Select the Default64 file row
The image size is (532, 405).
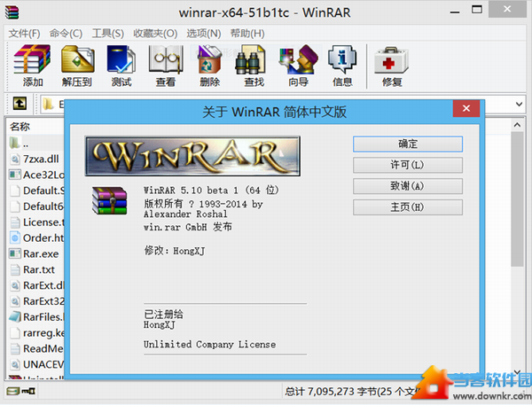coord(36,206)
